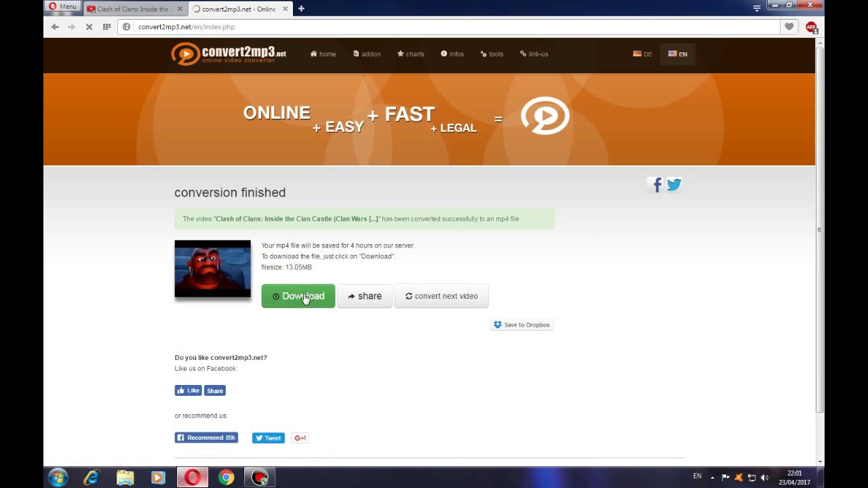Open Speed Dial grid icon
The image size is (868, 488).
pos(106,26)
